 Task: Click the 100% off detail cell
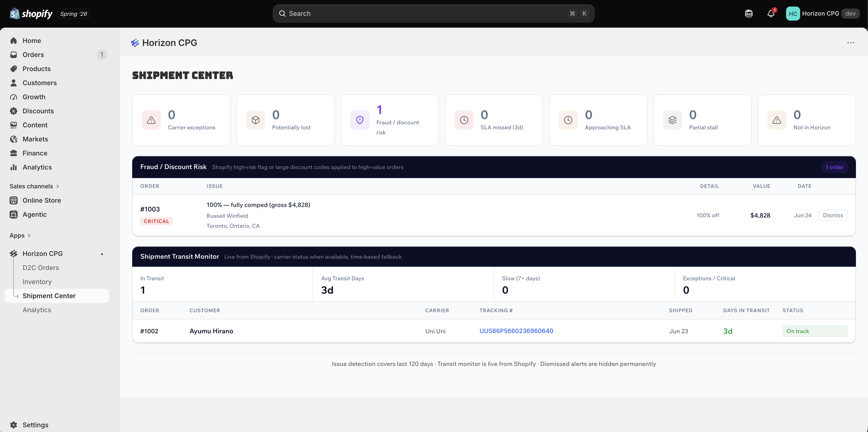(x=708, y=215)
